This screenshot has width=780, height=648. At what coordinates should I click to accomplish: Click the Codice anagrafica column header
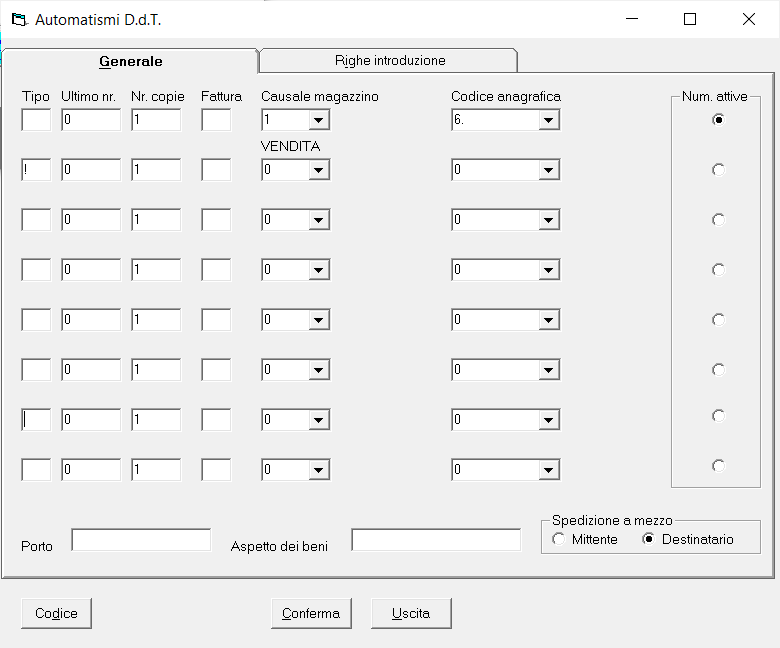tap(506, 96)
